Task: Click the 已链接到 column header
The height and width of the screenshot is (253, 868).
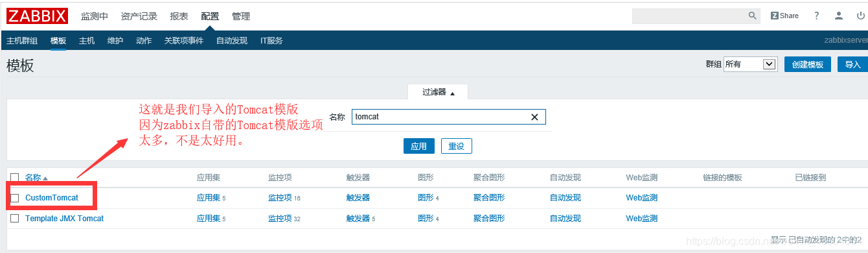Action: (810, 178)
